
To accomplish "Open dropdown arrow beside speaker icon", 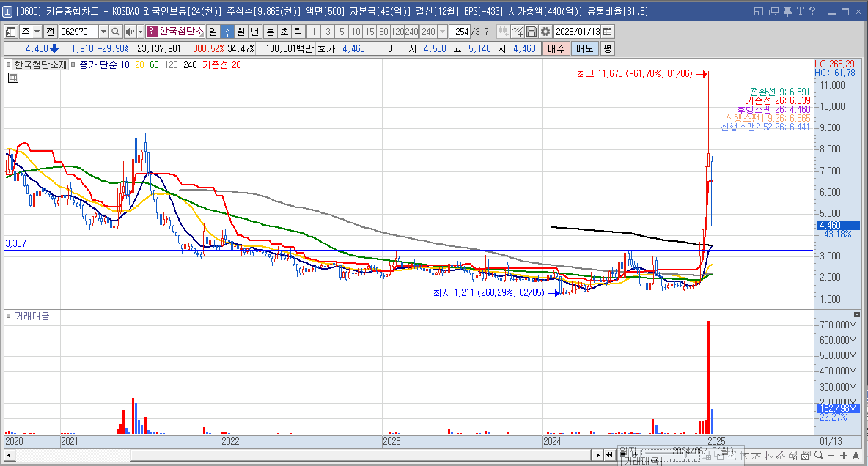I will [x=140, y=32].
